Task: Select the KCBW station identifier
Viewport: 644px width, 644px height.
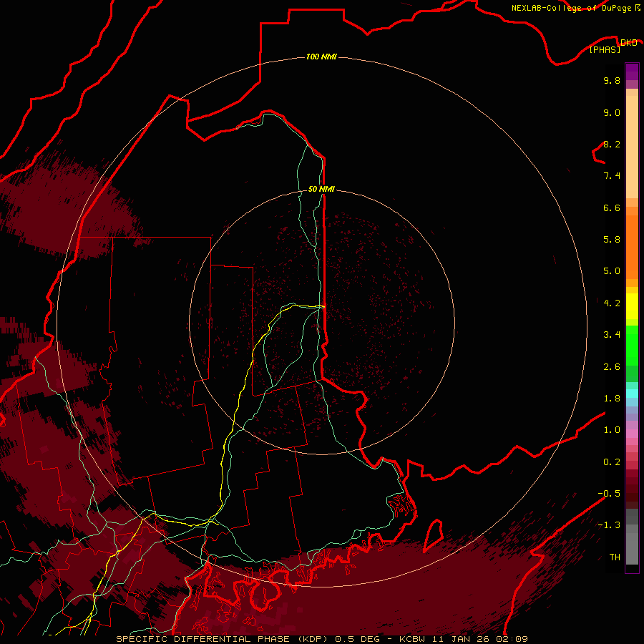Action: 412,639
